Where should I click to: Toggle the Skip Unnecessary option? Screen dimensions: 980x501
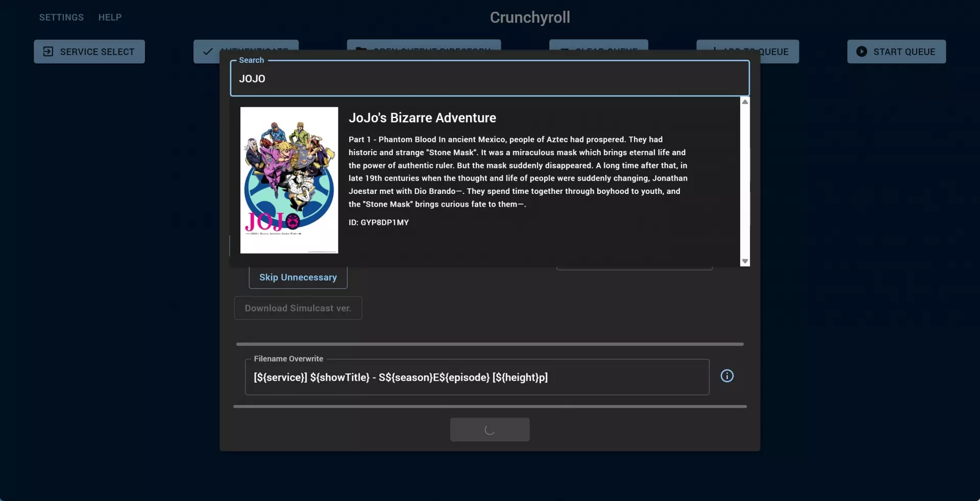298,277
